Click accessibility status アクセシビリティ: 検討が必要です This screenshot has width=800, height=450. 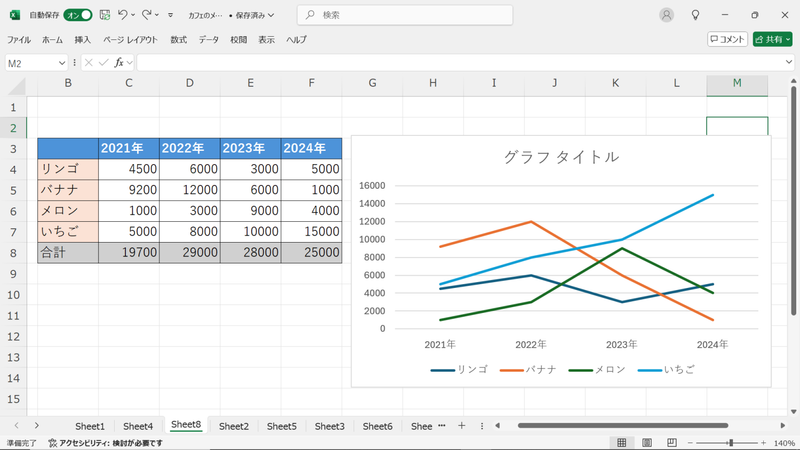pos(106,443)
